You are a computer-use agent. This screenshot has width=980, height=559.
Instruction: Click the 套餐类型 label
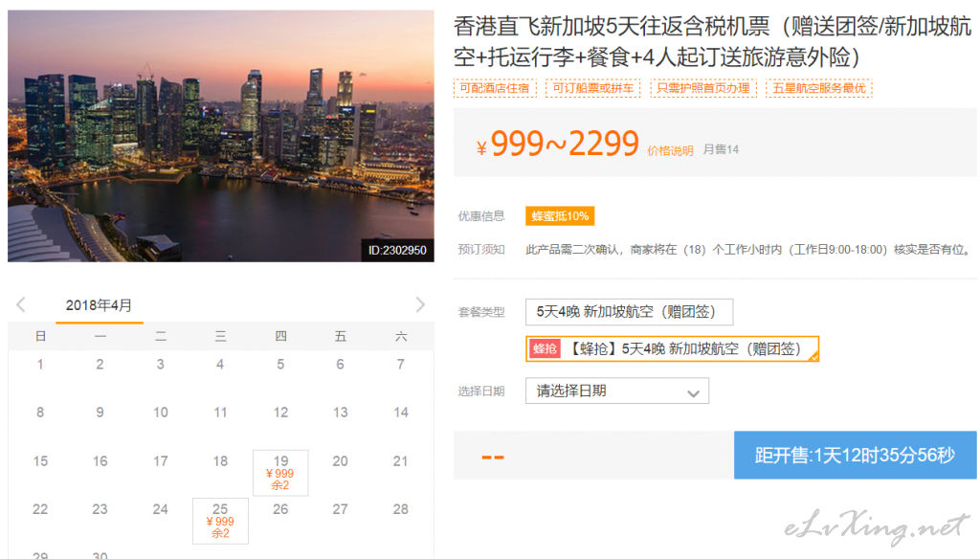pyautogui.click(x=481, y=312)
